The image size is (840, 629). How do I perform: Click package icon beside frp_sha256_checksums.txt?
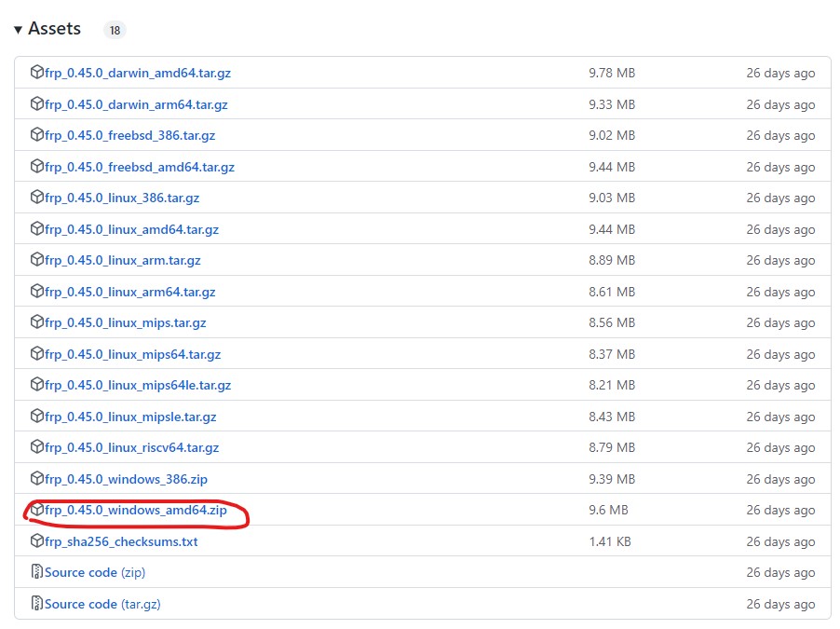[x=37, y=541]
